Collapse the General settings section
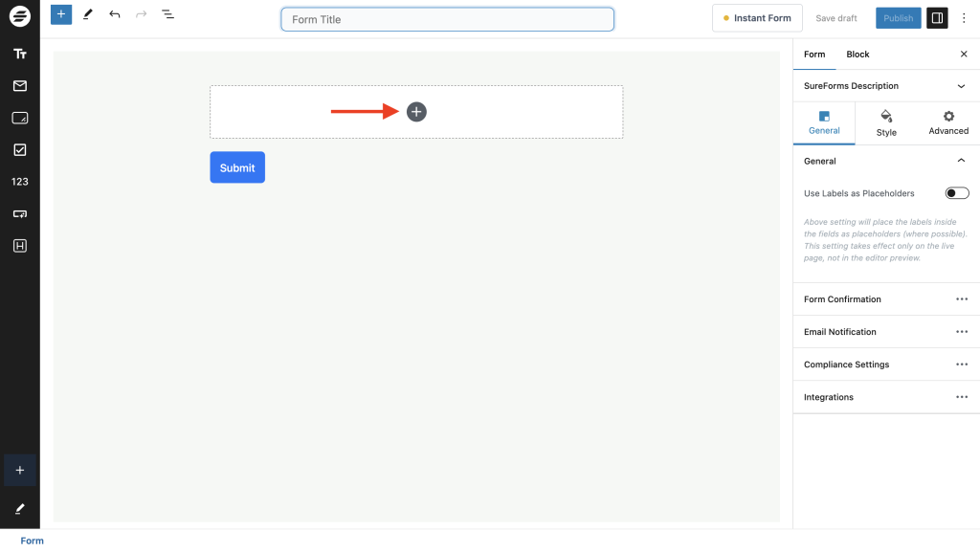This screenshot has width=980, height=552. (962, 161)
